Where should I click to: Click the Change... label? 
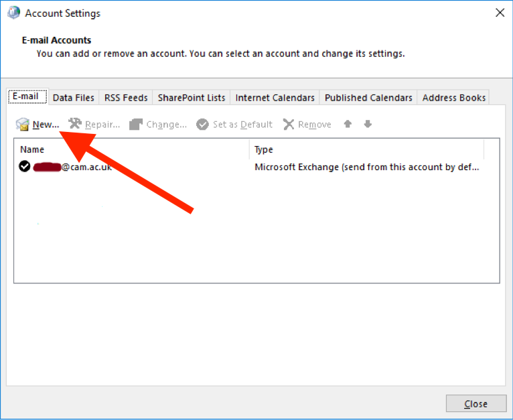(167, 125)
